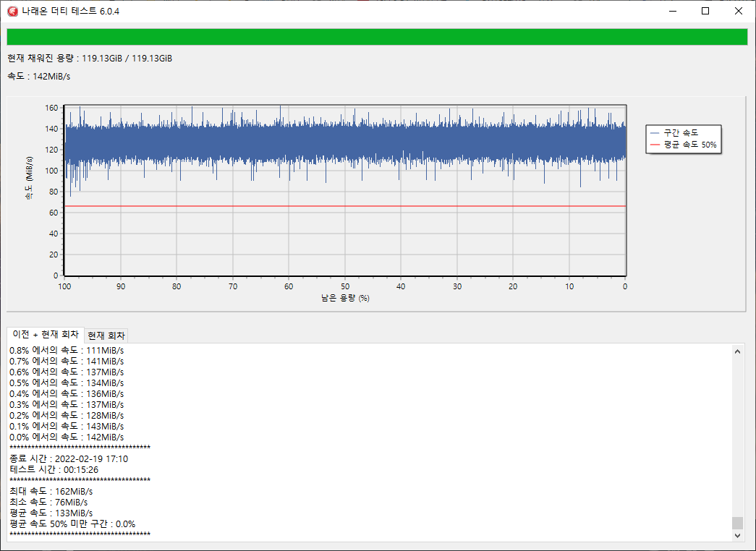Click the '0.7% 에서의 속도 : 141MiB/s' log line
The width and height of the screenshot is (756, 551).
pyautogui.click(x=67, y=362)
